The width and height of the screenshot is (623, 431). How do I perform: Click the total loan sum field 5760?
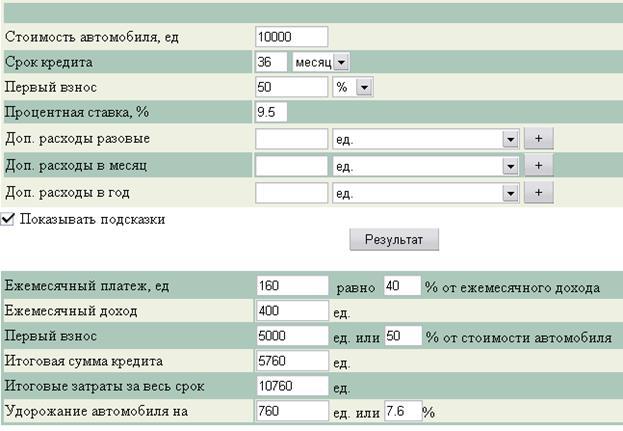(291, 361)
